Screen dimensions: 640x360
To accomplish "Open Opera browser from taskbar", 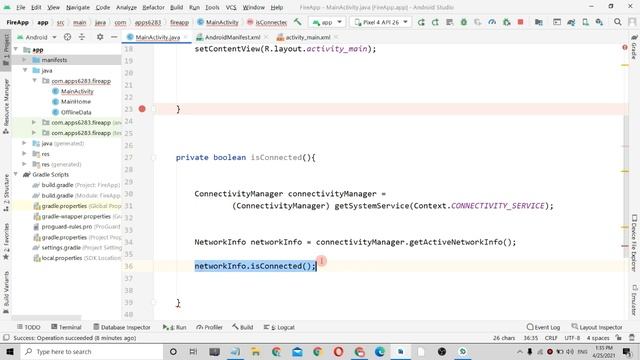I will pyautogui.click(x=338, y=351).
